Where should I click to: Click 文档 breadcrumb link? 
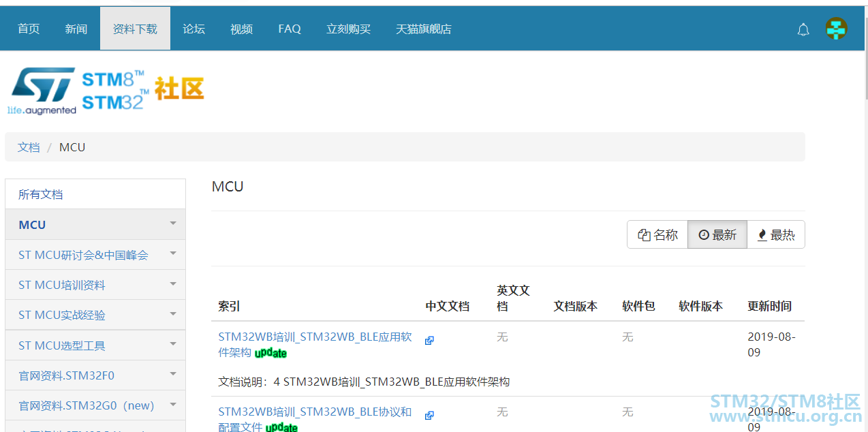(x=29, y=147)
